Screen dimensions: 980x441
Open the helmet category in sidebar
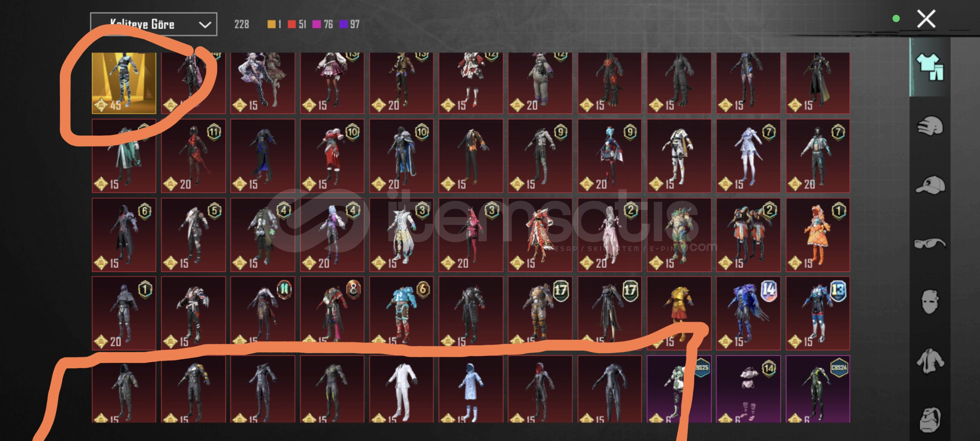[x=930, y=126]
